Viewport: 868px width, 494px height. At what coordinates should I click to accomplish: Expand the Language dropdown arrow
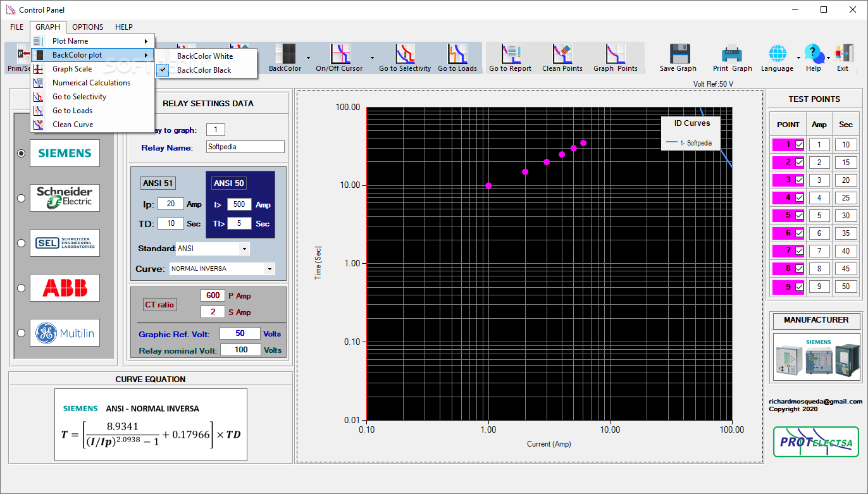click(x=798, y=57)
